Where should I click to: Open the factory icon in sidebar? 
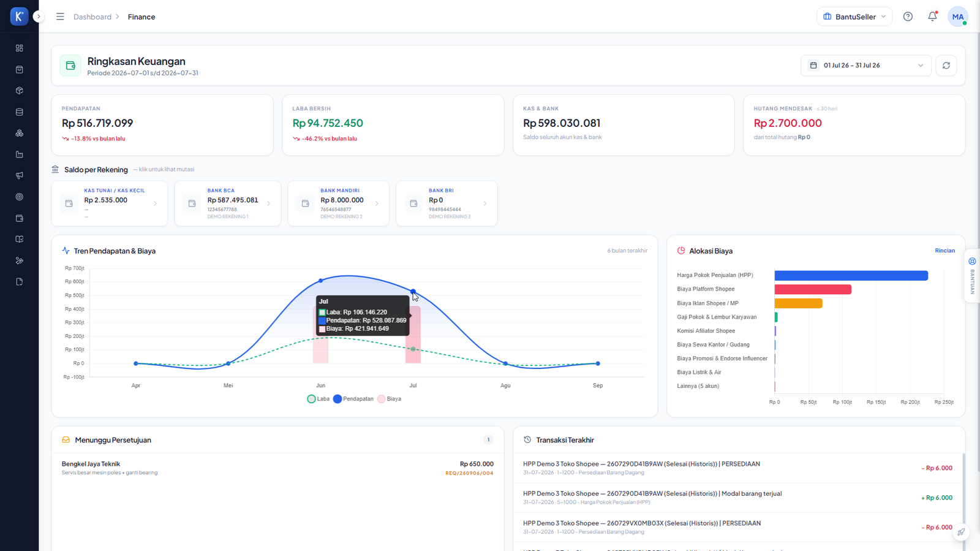click(x=20, y=154)
